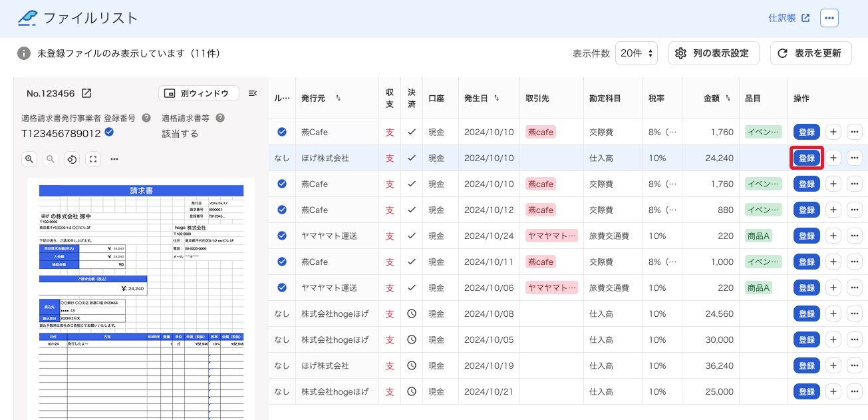Click 登録 on 株式会社hogeほげ 25,000 row
868x420 pixels.
(x=807, y=391)
